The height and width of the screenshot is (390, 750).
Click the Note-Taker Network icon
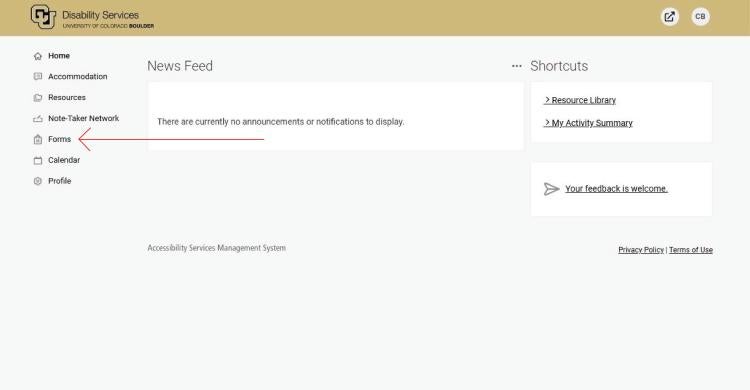click(x=38, y=119)
